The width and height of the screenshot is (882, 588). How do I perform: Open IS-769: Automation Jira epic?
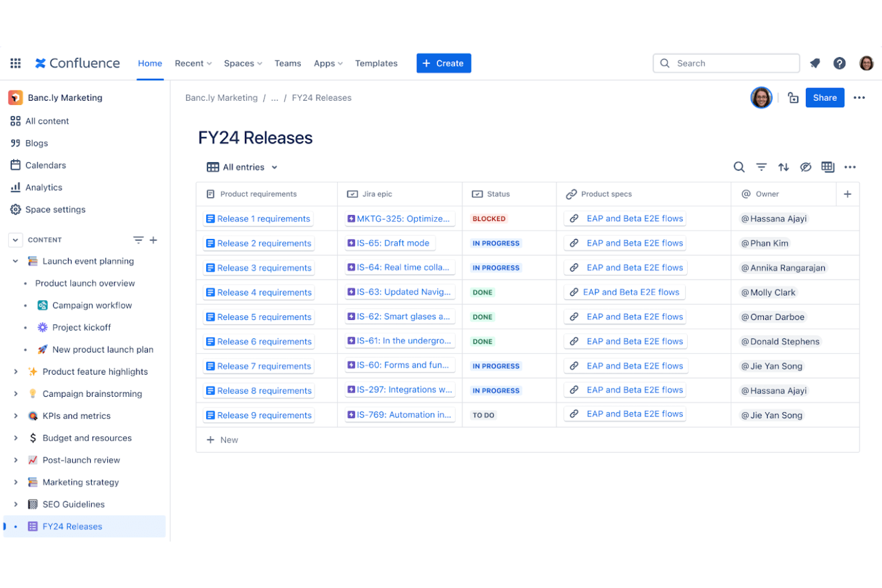pyautogui.click(x=400, y=415)
